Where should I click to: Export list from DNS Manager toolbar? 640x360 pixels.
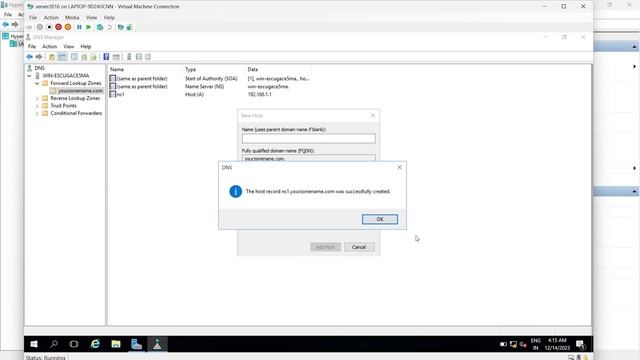coord(94,57)
